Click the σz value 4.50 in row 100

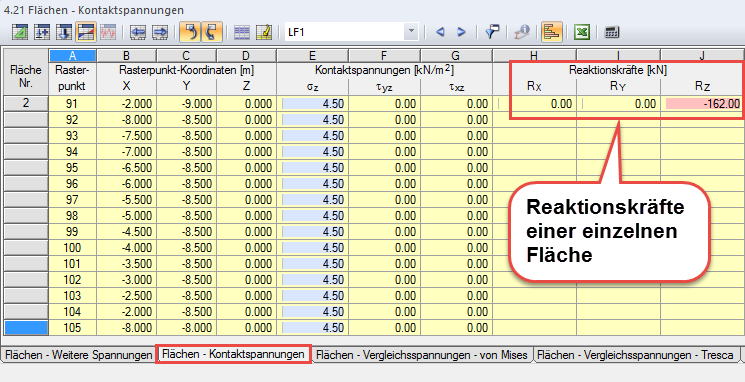coord(312,248)
